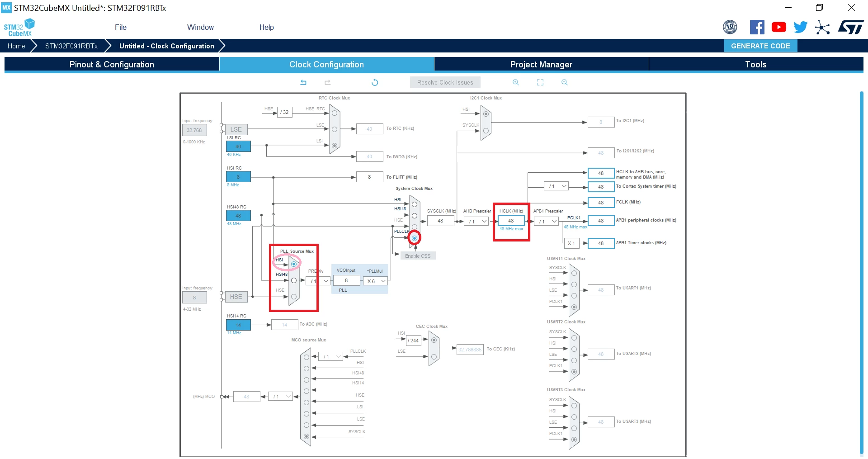Click the To FLITF (MHz) value box
This screenshot has width=868, height=459.
click(x=370, y=177)
